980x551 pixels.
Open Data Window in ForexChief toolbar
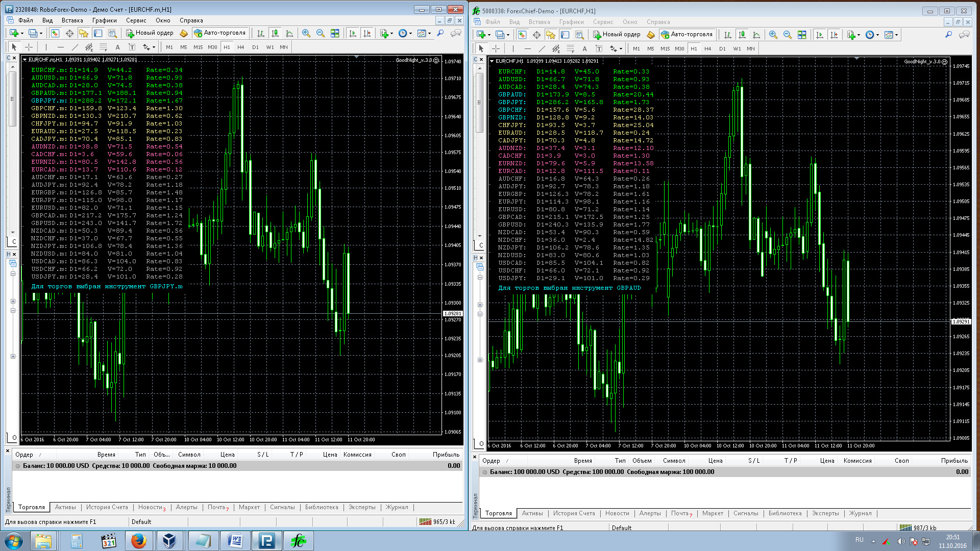point(536,35)
